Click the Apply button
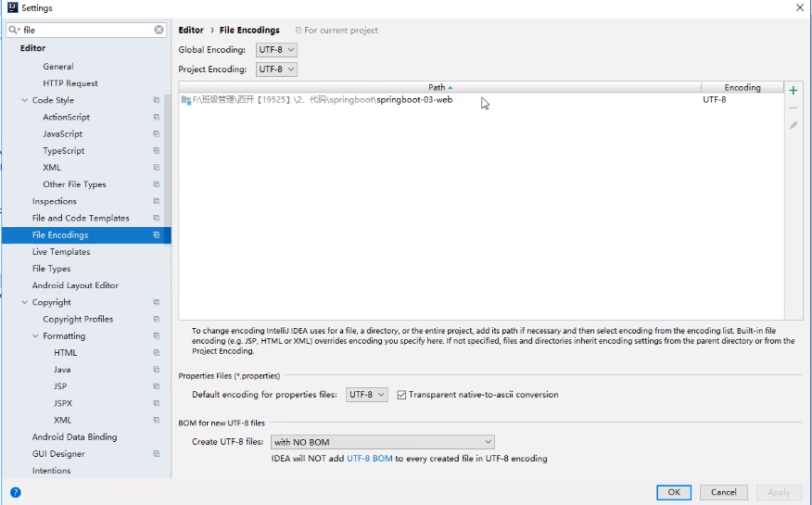Screen dimensions: 812x505 coord(779,492)
